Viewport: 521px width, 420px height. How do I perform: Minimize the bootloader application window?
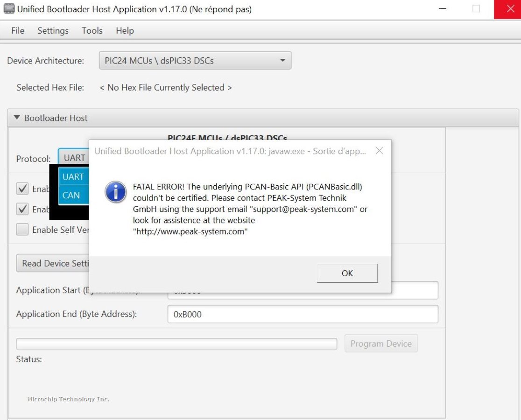coord(443,9)
